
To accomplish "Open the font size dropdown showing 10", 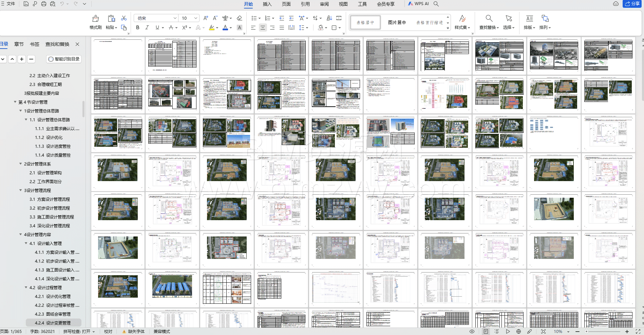I will click(196, 18).
